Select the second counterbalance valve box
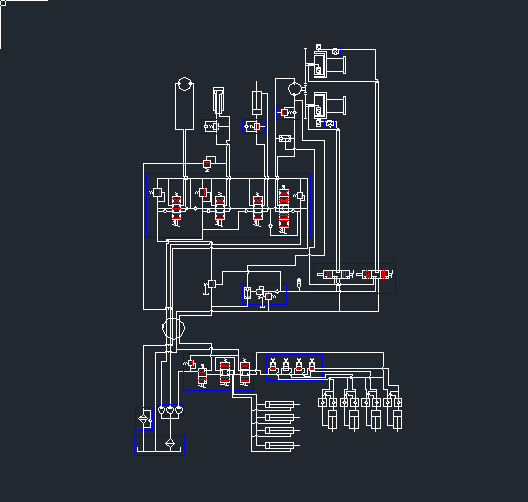The width and height of the screenshot is (528, 502). tap(254, 126)
